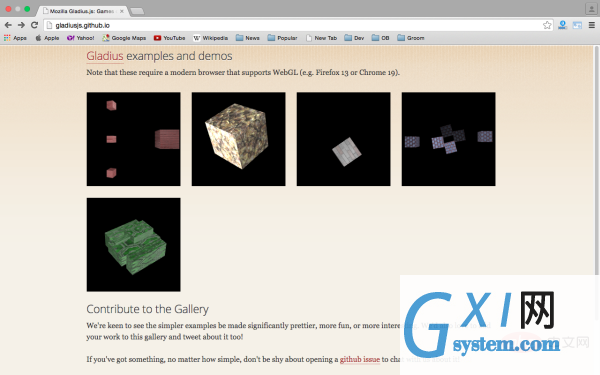Click the gladiusjs.github.io address bar
The image size is (600, 375).
(x=298, y=25)
